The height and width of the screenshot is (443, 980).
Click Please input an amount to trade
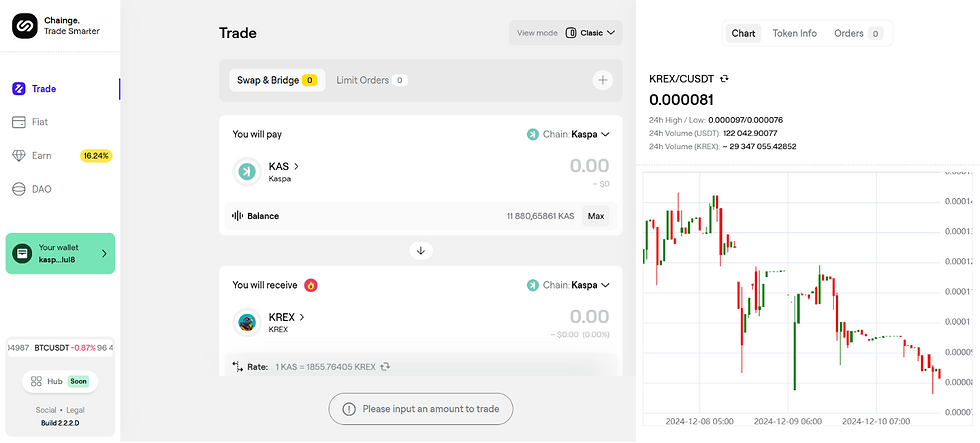click(421, 409)
